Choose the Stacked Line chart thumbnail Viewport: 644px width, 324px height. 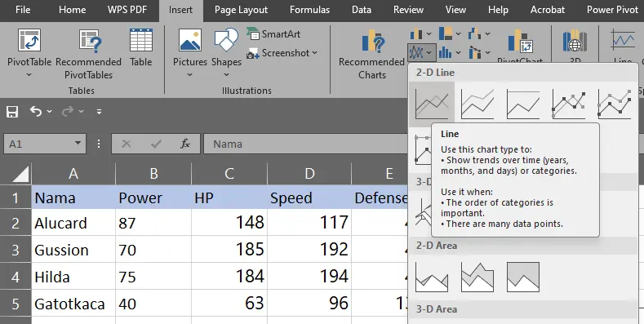coord(477,104)
